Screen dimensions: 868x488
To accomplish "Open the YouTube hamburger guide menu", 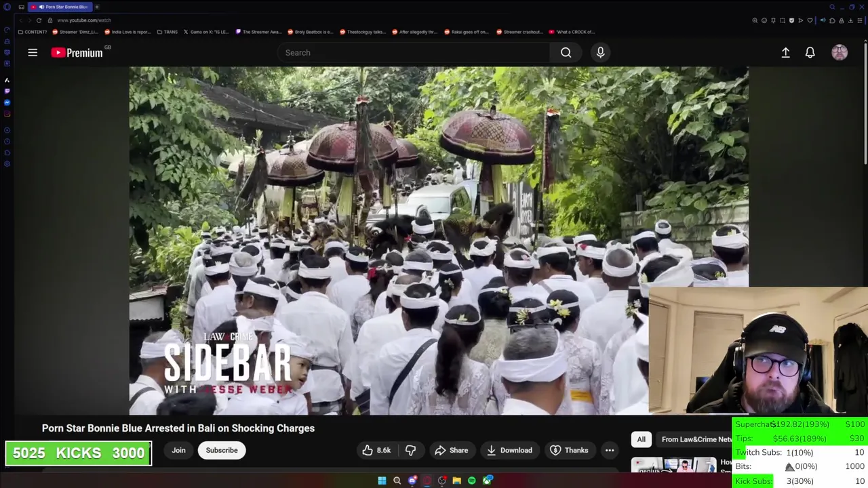I will pyautogui.click(x=33, y=52).
